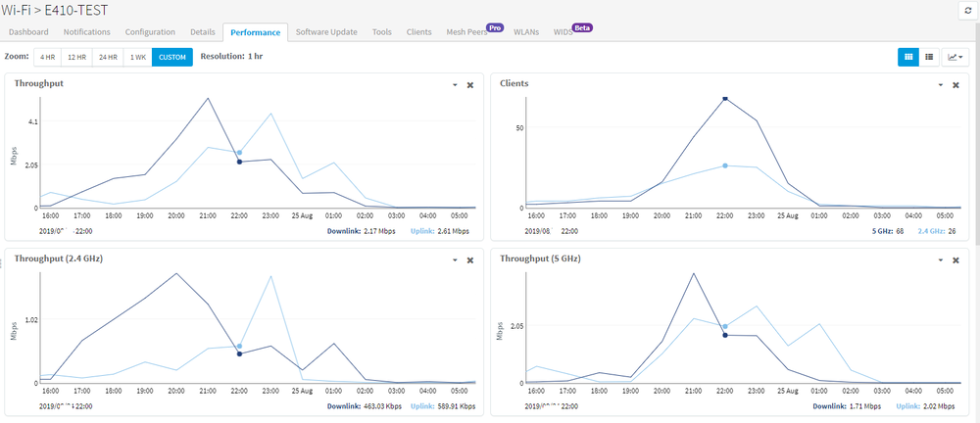Image resolution: width=980 pixels, height=423 pixels.
Task: Open the Details tab
Action: pos(203,32)
